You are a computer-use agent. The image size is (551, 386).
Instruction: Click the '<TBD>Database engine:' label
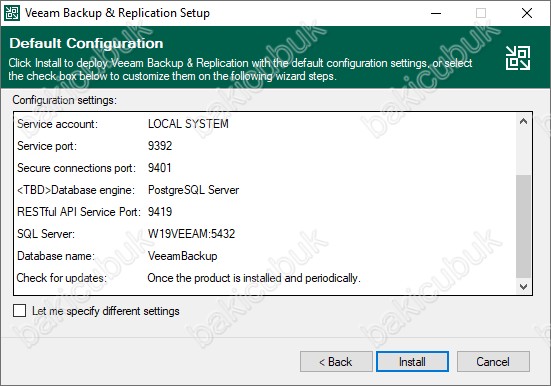(76, 190)
